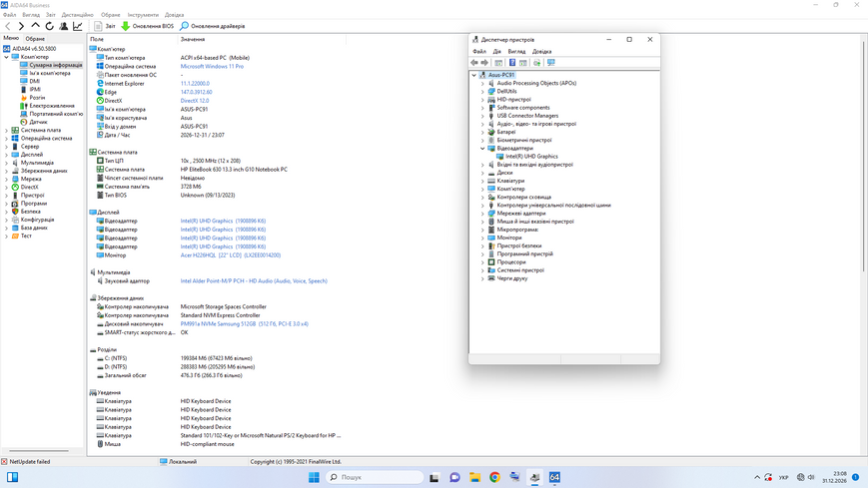
Task: Go up one level in AIDA64
Action: (35, 26)
